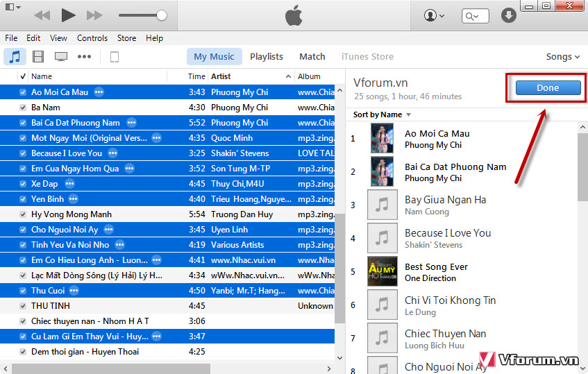Click the Best Song Ever album artwork
Screen dimensions: 588x374
382,271
